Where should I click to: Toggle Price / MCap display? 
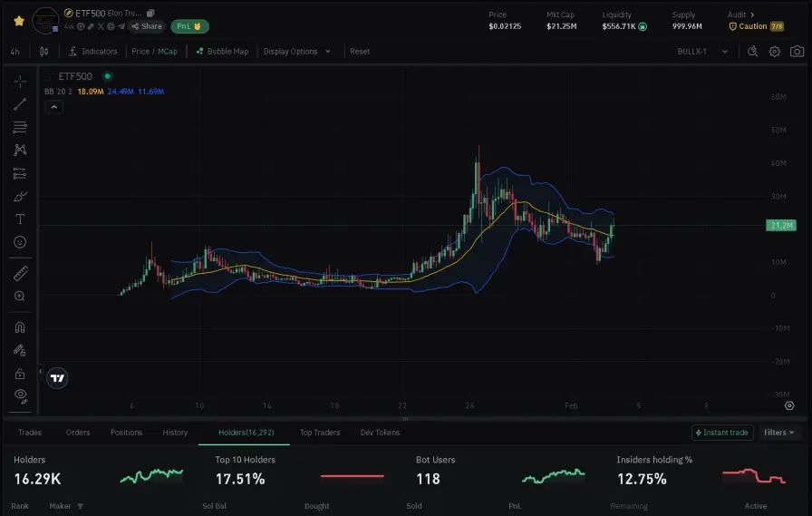tap(154, 52)
